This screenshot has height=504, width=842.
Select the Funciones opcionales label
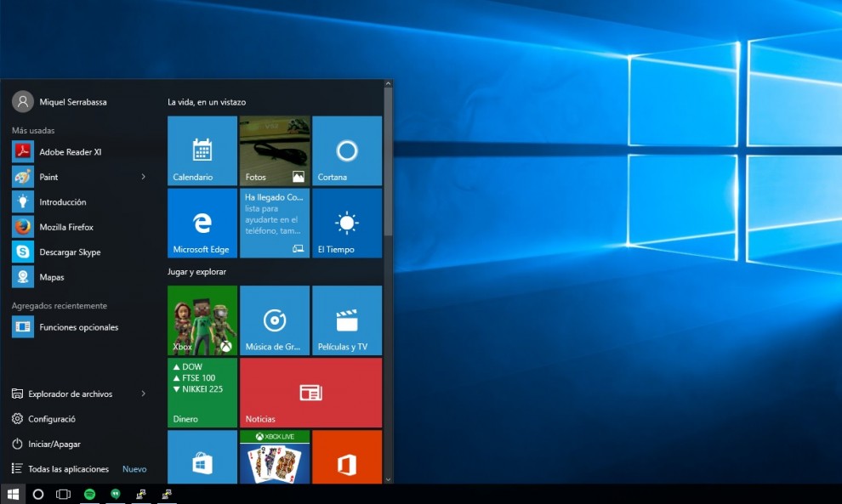click(78, 327)
